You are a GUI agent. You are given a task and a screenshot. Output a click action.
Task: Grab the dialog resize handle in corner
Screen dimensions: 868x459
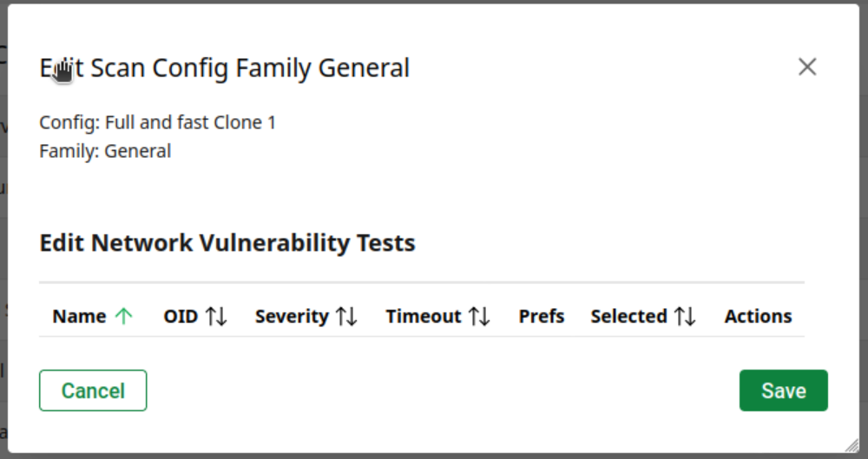[851, 444]
